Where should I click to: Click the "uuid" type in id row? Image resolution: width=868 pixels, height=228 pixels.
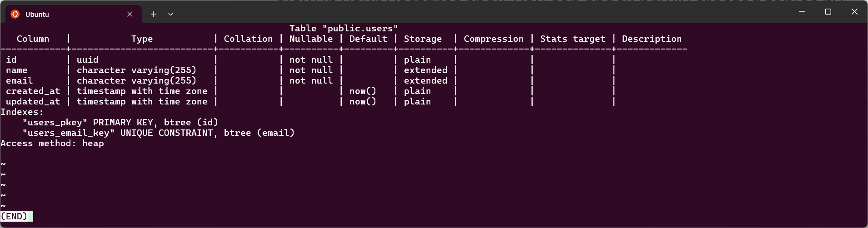(87, 60)
